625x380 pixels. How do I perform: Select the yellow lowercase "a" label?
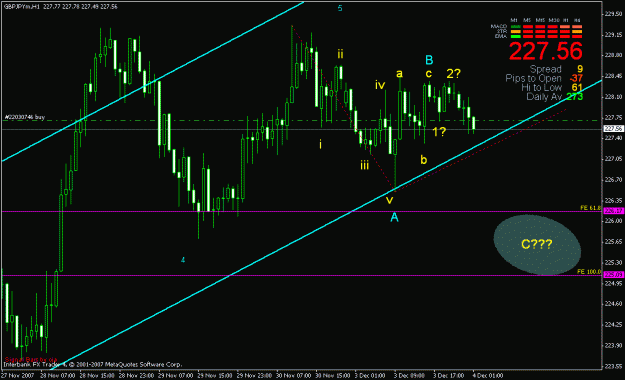[399, 74]
